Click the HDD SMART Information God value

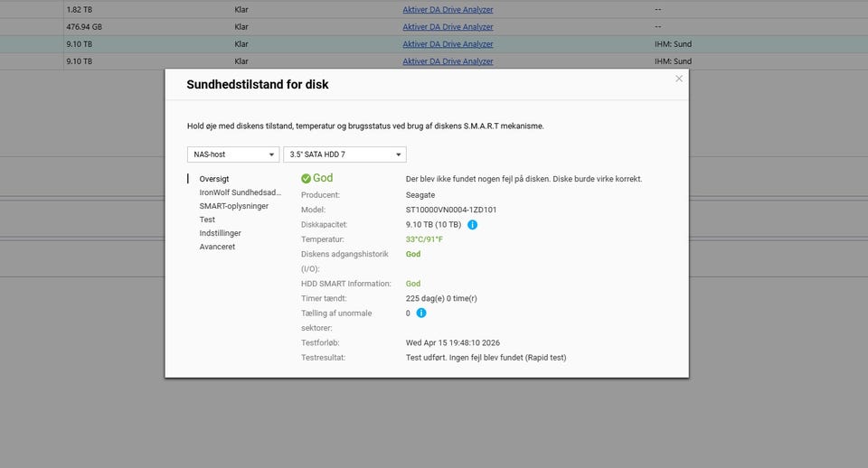[x=413, y=283]
